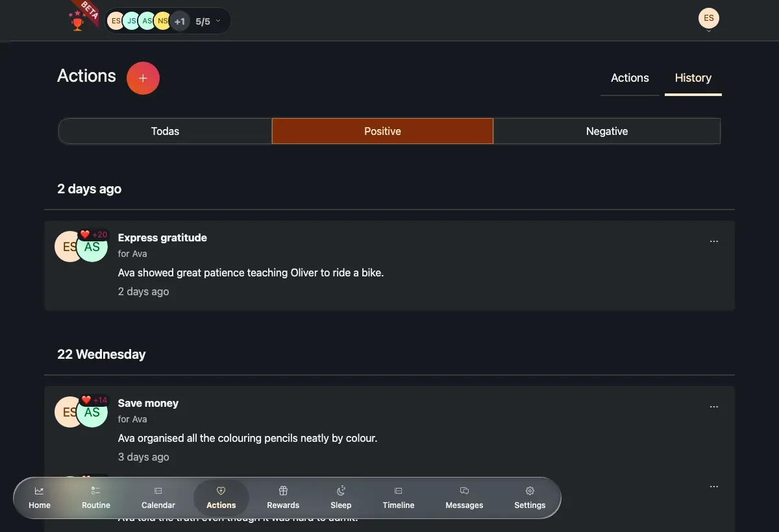Click the +14 heart points badge

pos(94,400)
